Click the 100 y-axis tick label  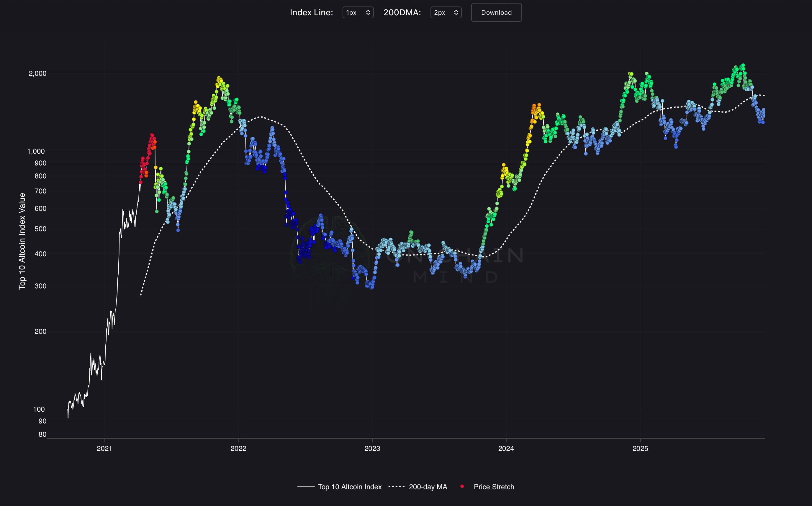coord(39,409)
